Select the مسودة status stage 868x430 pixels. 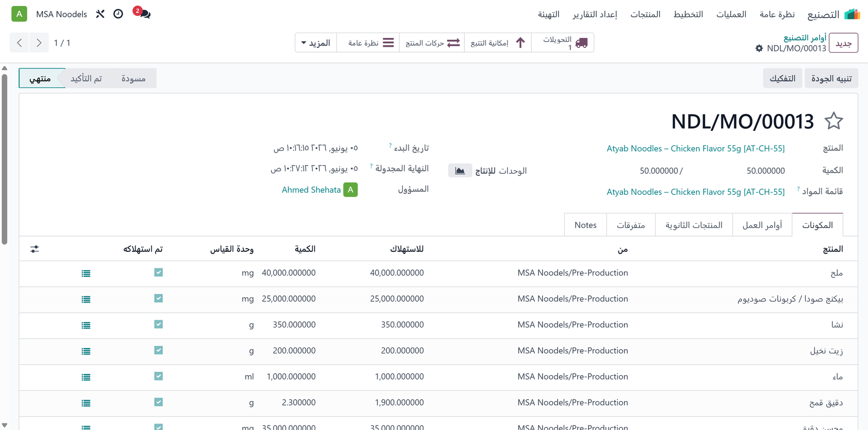pos(133,78)
